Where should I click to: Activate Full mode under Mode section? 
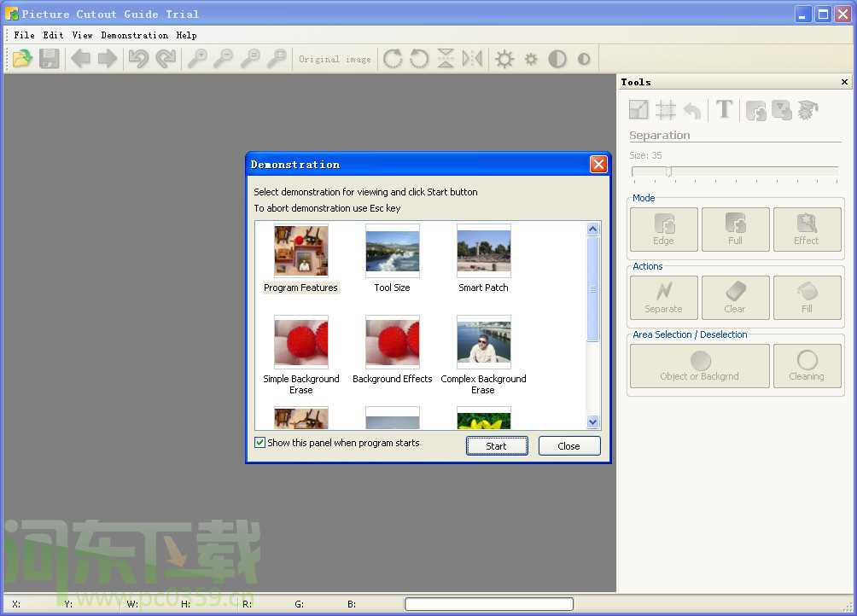(x=735, y=229)
